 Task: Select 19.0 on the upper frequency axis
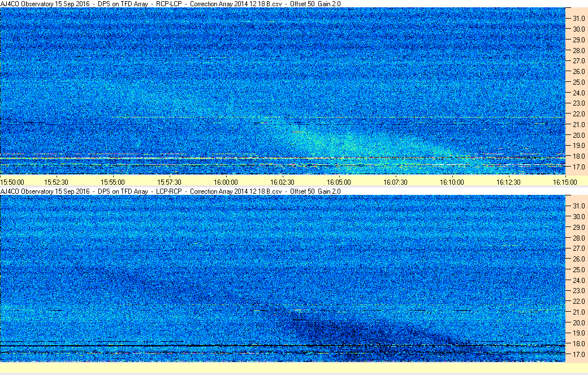tap(578, 146)
